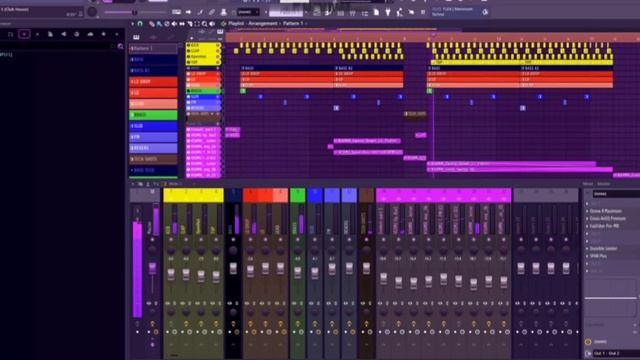This screenshot has height=360, width=640.
Task: Toggle mute LED on Master mixer channel
Action: 152,240
